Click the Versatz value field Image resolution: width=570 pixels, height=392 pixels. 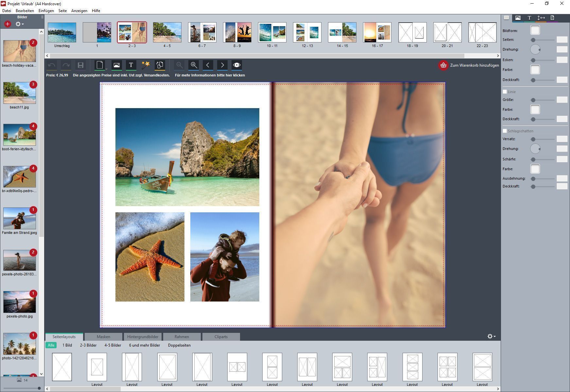(562, 139)
